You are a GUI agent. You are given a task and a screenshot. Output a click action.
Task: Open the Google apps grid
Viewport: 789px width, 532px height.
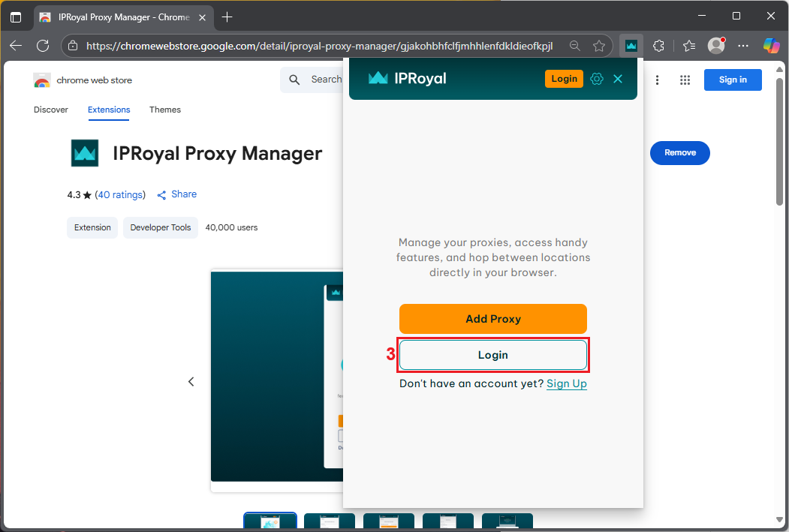pos(685,80)
